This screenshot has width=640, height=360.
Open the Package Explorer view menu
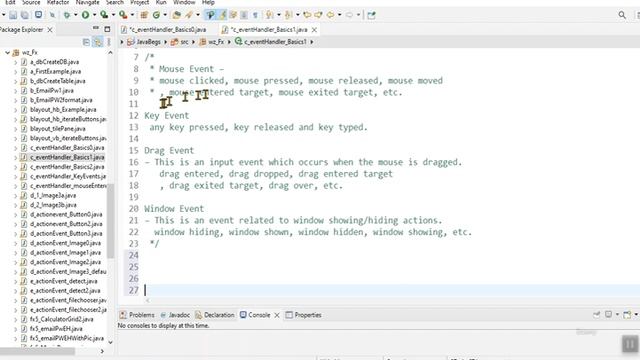pyautogui.click(x=109, y=42)
